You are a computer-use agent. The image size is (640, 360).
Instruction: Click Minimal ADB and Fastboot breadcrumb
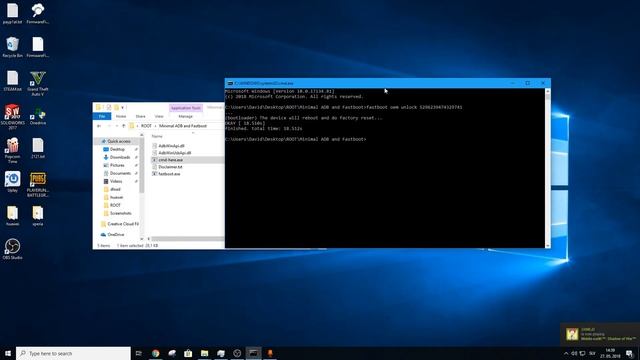pyautogui.click(x=183, y=126)
